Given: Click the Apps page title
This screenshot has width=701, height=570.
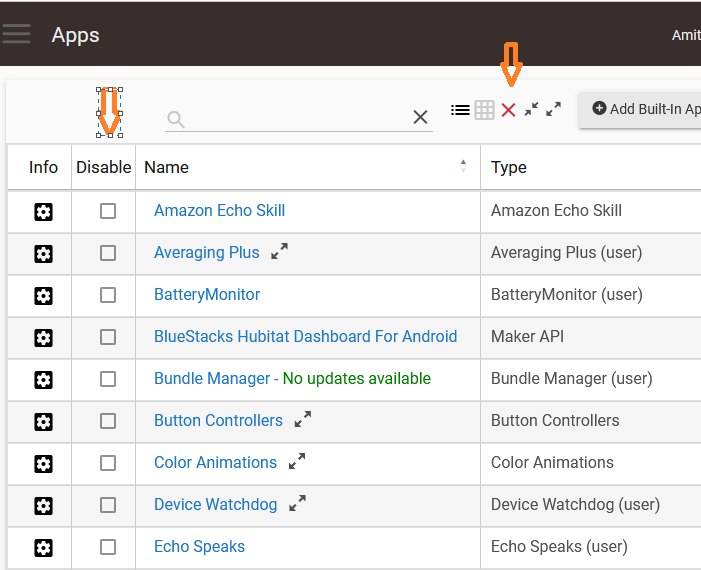Looking at the screenshot, I should [75, 35].
